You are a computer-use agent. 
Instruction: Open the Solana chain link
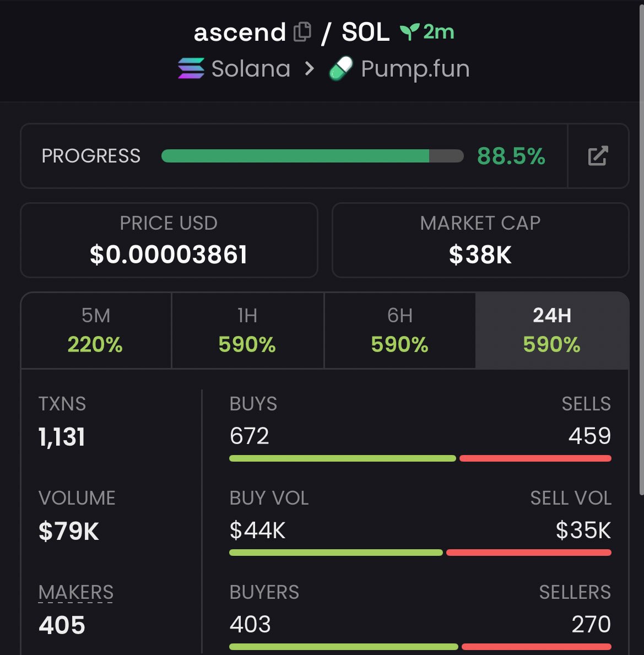tap(251, 69)
